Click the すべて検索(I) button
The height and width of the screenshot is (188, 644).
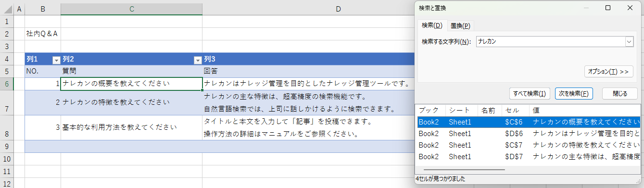[x=529, y=94]
